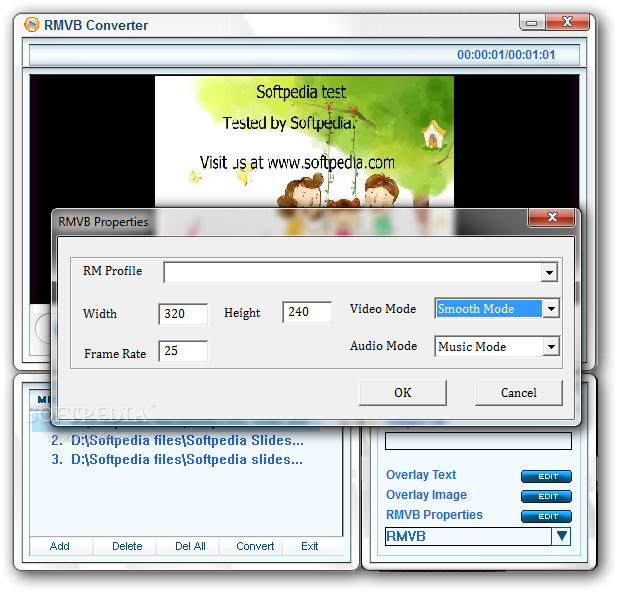
Task: Edit the Overlay Text settings
Action: pyautogui.click(x=546, y=477)
